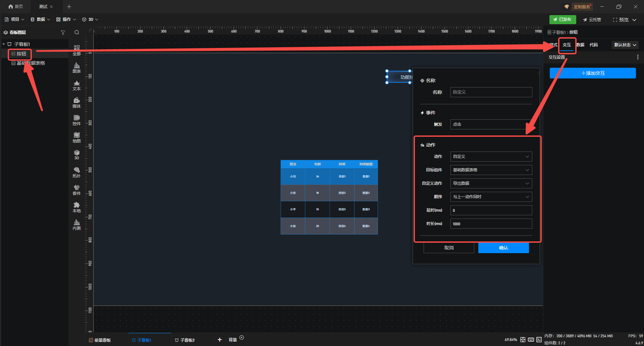
Task: Open the 自定义动作 dropdown showing 导出数据
Action: tap(491, 183)
